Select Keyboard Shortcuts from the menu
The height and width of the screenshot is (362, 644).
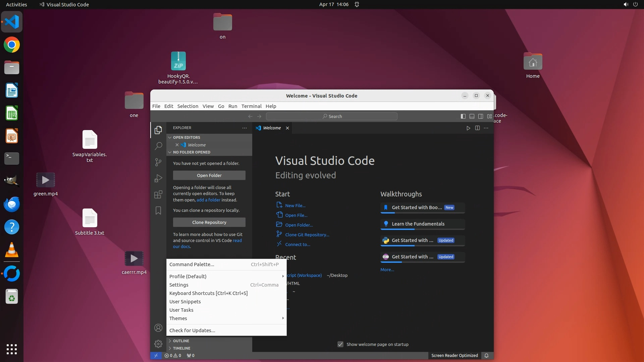click(208, 293)
